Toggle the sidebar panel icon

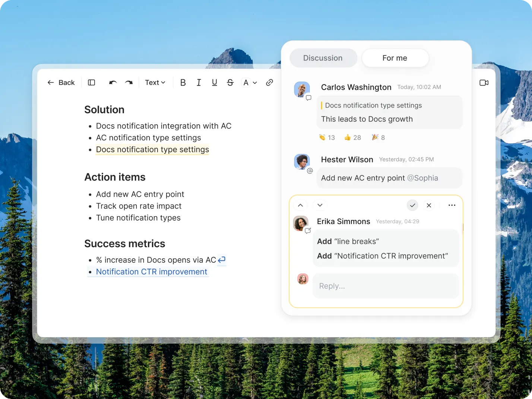(x=91, y=83)
